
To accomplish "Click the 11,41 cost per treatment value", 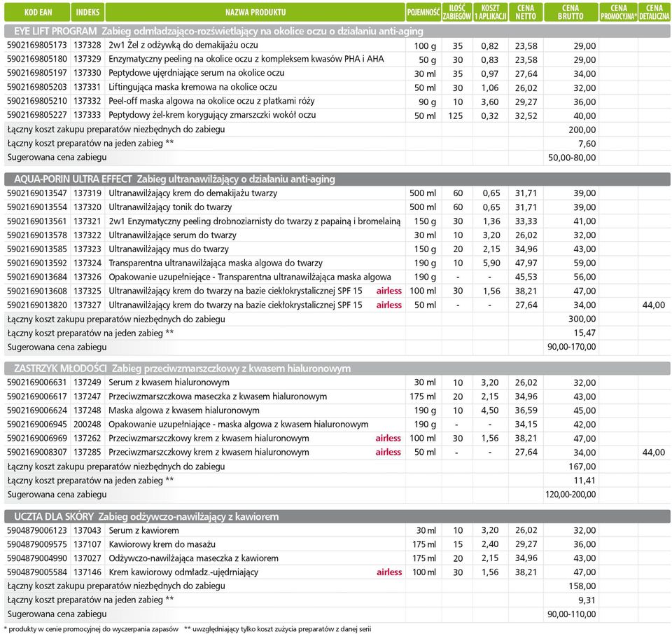I will pos(584,481).
